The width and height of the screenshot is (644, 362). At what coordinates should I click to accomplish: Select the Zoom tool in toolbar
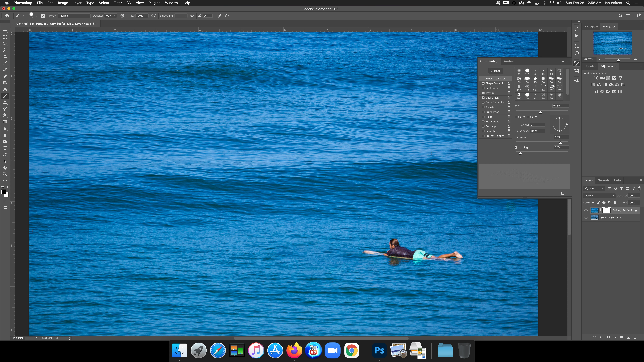tap(5, 174)
